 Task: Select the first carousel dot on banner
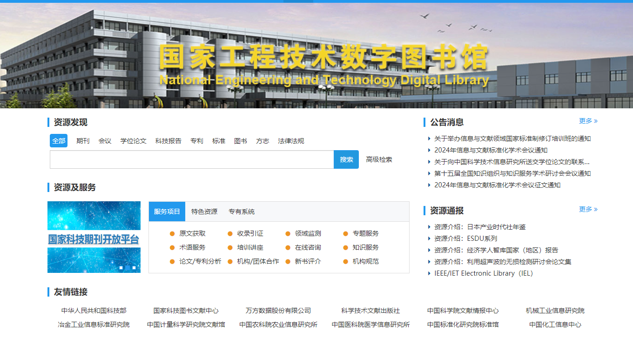(x=121, y=268)
